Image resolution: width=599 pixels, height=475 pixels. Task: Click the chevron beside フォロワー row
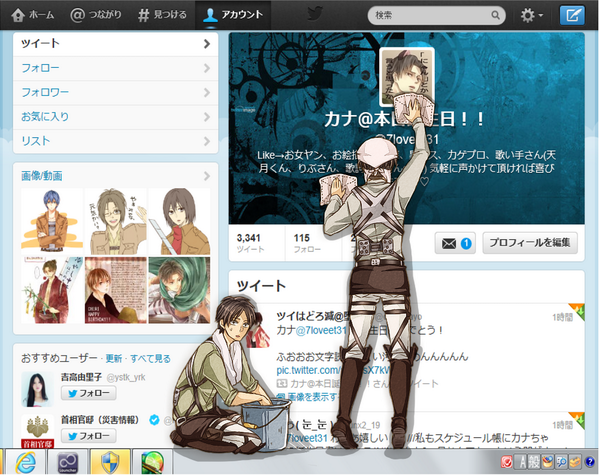tap(207, 92)
